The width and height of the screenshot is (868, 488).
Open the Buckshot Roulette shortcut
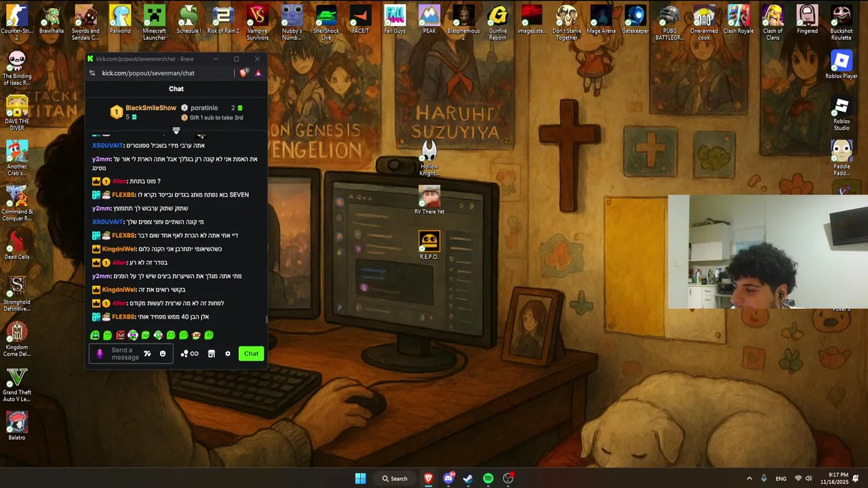[842, 22]
